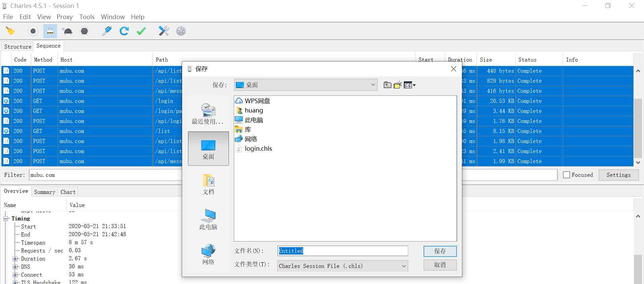Select the row sized 20.53 KB
Screen dimensions: 644x284
pos(317,101)
